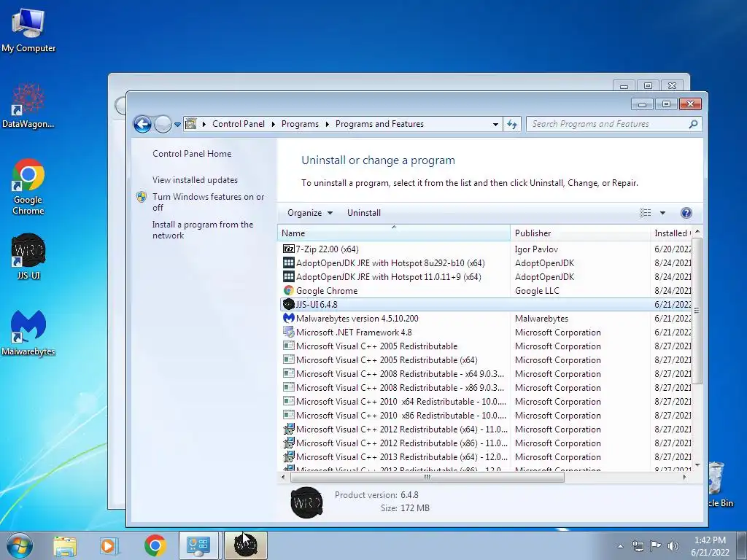
Task: Click the Uninstall toolbar button
Action: (363, 213)
